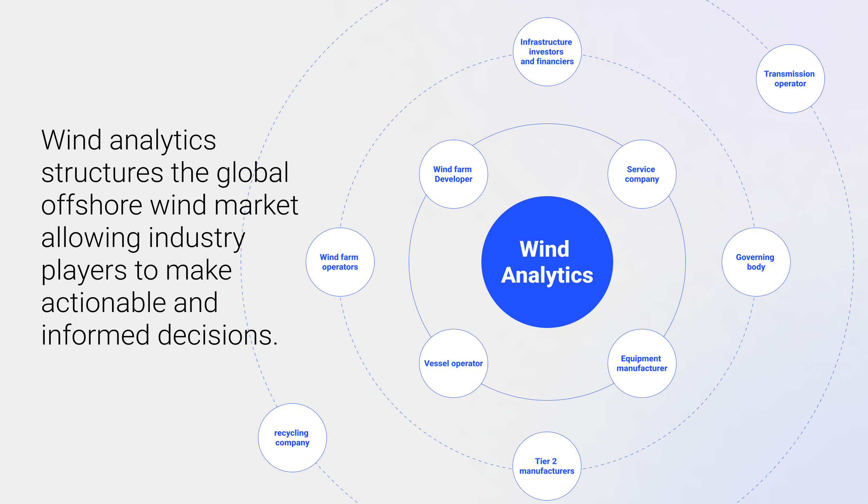
Task: Click the Wind farm Developer label text
Action: tap(452, 174)
